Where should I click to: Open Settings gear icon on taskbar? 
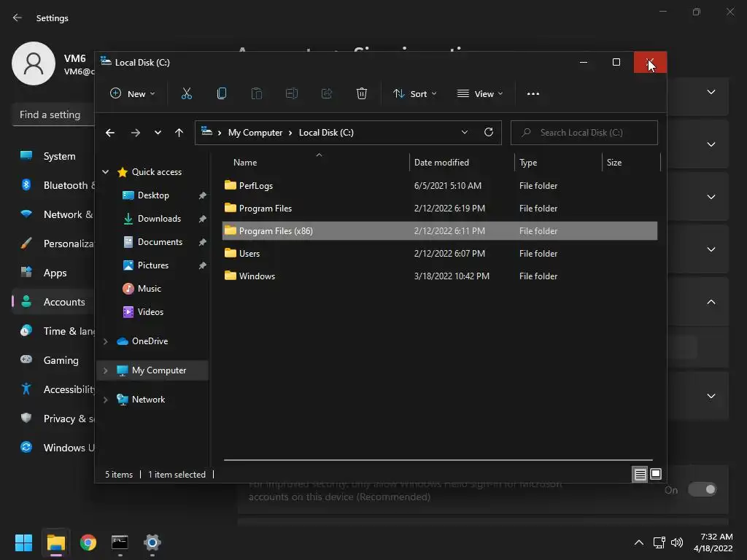coord(152,542)
